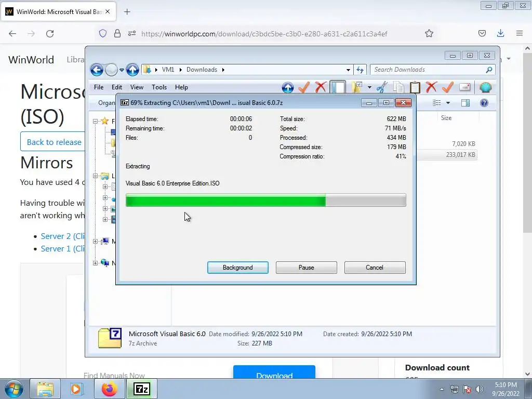Image resolution: width=532 pixels, height=399 pixels.
Task: Open the View menu in Explorer
Action: click(137, 87)
